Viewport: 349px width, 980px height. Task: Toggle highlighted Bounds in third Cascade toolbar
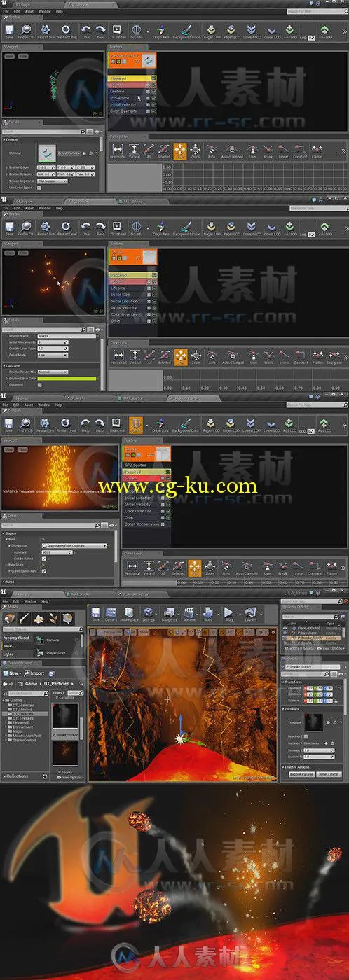(x=136, y=425)
